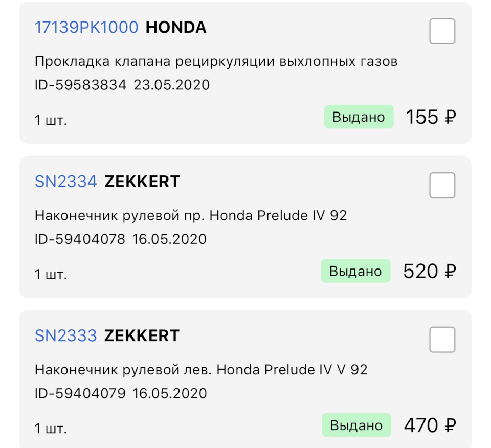Tap the 520 ₽ price
The width and height of the screenshot is (491, 448).
pyautogui.click(x=430, y=271)
